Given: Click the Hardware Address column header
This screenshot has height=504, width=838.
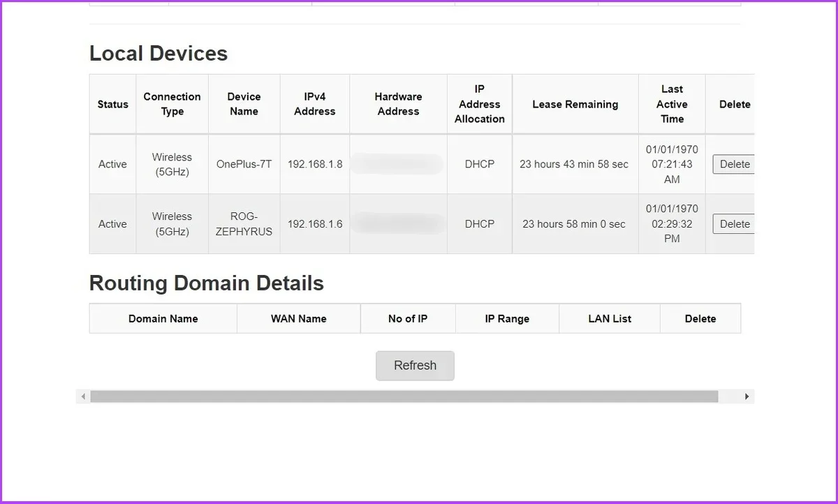Looking at the screenshot, I should click(398, 104).
